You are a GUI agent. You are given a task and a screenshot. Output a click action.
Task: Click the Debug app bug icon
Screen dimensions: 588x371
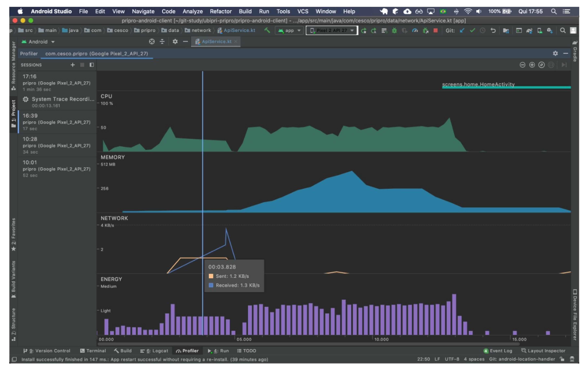pos(394,31)
